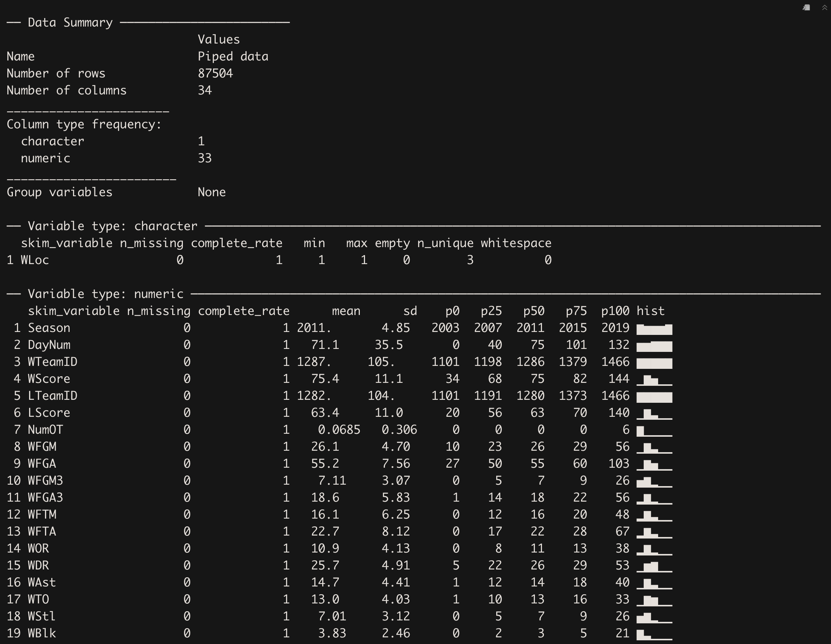
Task: Click the Data Summary heading
Action: (70, 22)
